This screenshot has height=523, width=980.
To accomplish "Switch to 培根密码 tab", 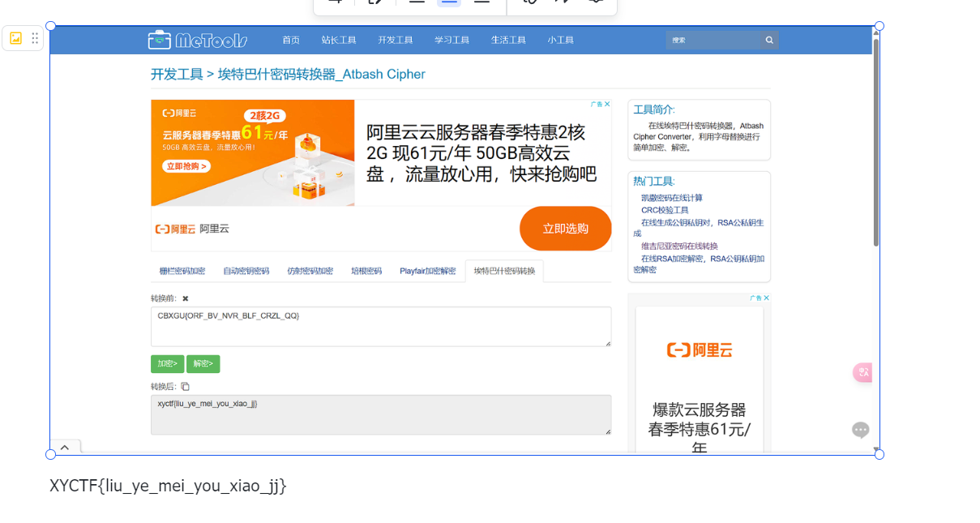I will (x=366, y=271).
